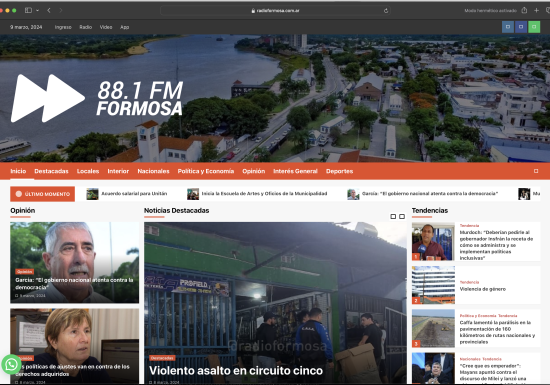Click the Tendencias heading
Image resolution: width=550 pixels, height=385 pixels.
(x=430, y=210)
